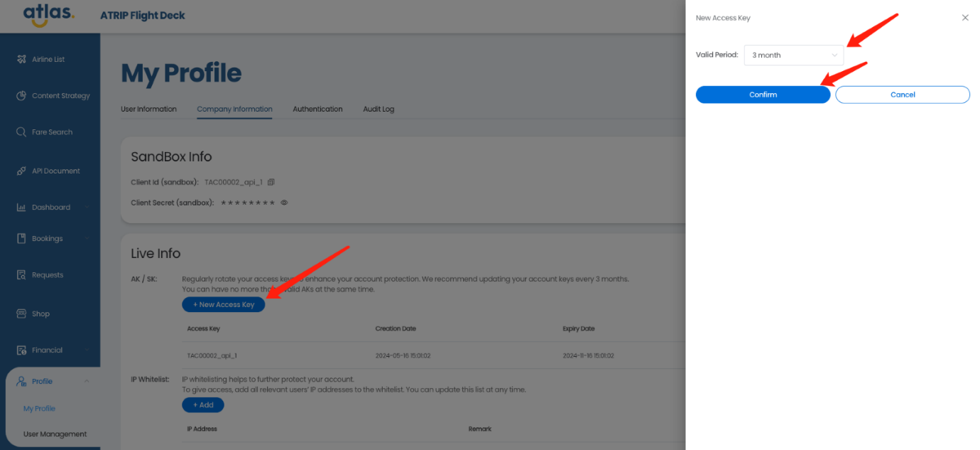980x450 pixels.
Task: Add a new IP whitelist address
Action: click(x=202, y=405)
